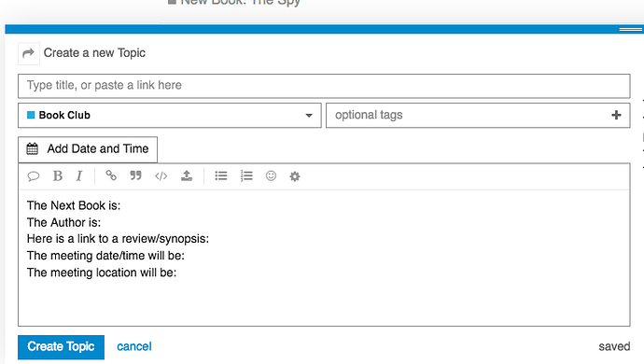
Task: Click the Create Topic button
Action: pyautogui.click(x=61, y=347)
